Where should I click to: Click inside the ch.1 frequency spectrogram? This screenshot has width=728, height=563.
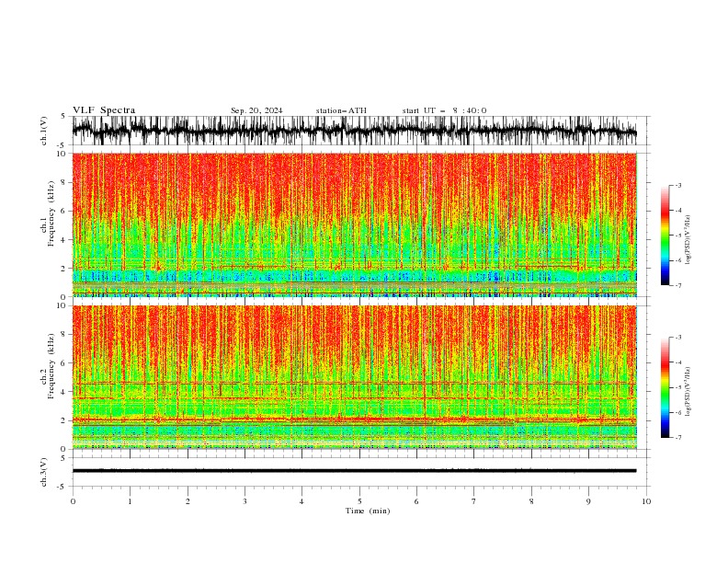pos(355,224)
